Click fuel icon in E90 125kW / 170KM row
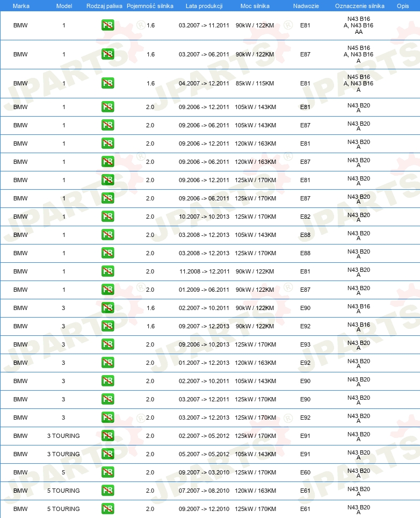 click(107, 399)
